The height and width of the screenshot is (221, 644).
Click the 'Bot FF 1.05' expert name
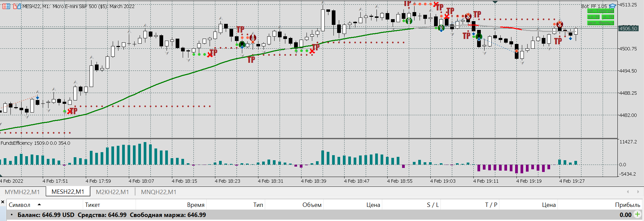tap(594, 6)
